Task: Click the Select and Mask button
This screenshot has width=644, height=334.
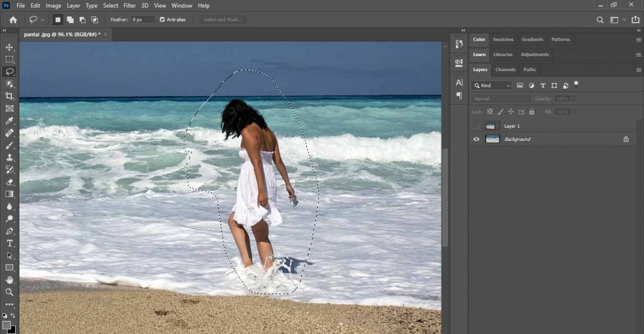Action: [x=223, y=19]
